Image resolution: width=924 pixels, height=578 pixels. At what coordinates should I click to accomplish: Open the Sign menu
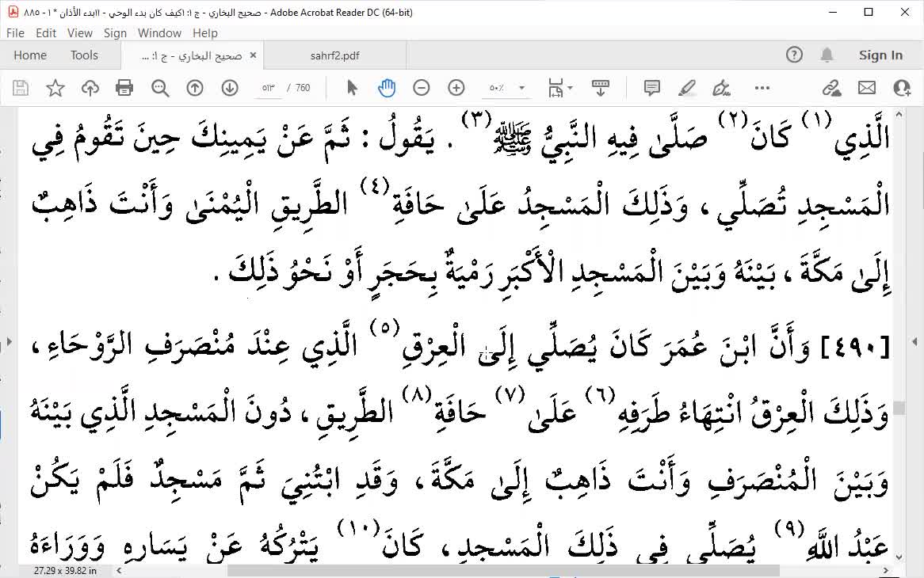tap(115, 33)
